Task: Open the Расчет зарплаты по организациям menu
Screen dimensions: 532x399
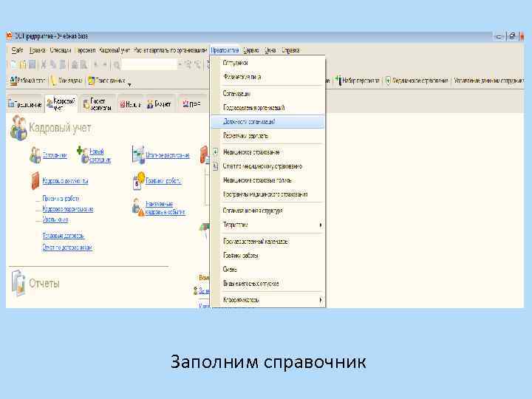Action: pyautogui.click(x=170, y=50)
